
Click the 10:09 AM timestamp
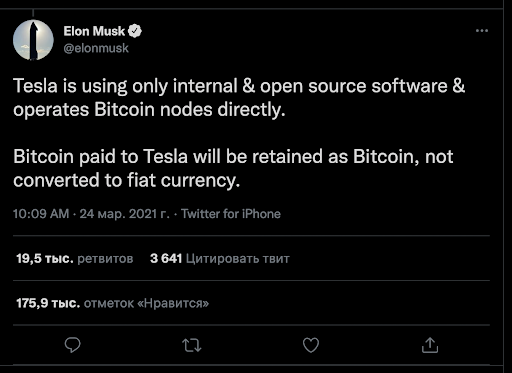(41, 214)
